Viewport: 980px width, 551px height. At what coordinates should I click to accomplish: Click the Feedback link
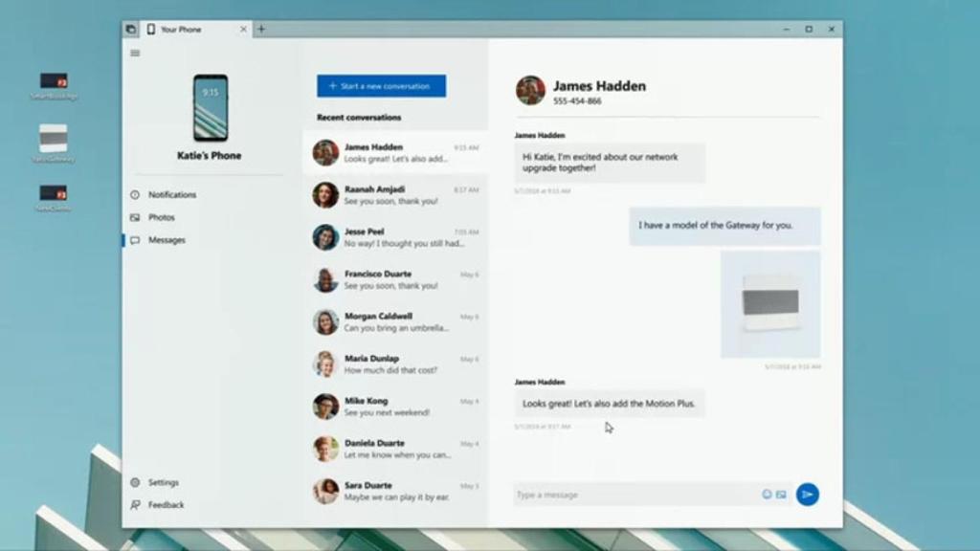pyautogui.click(x=166, y=505)
